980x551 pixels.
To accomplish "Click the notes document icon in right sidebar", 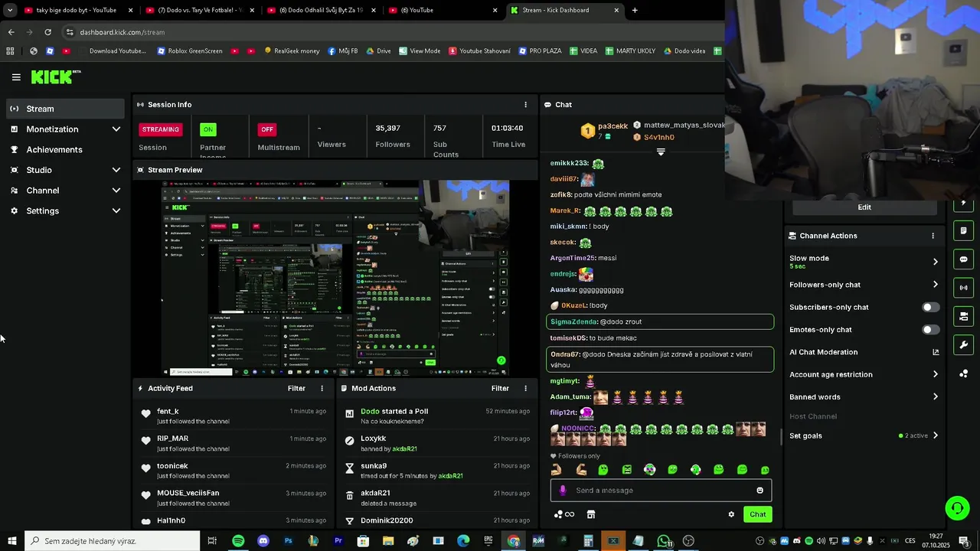I will 963,231.
